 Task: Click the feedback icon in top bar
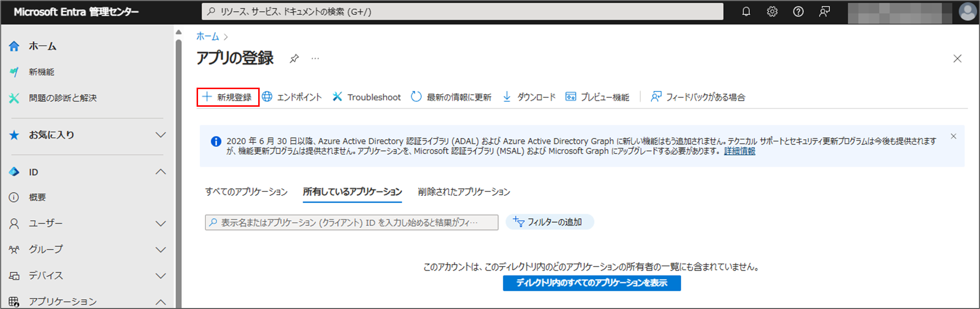tap(824, 11)
